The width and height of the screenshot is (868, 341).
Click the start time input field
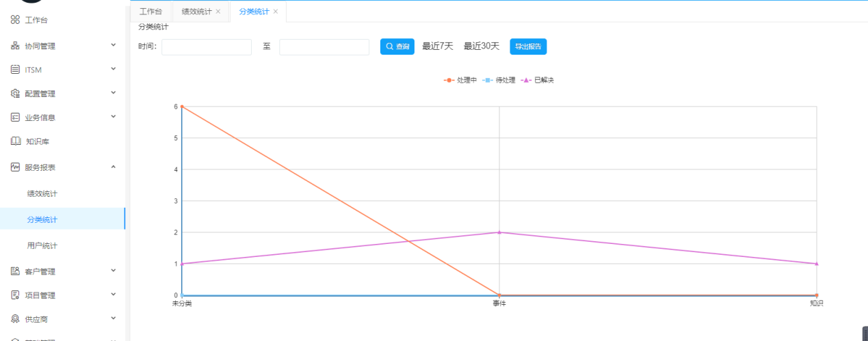207,46
